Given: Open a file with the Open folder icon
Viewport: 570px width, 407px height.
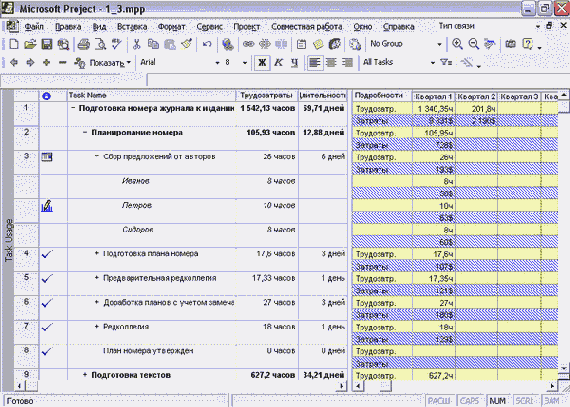Looking at the screenshot, I should coord(30,44).
